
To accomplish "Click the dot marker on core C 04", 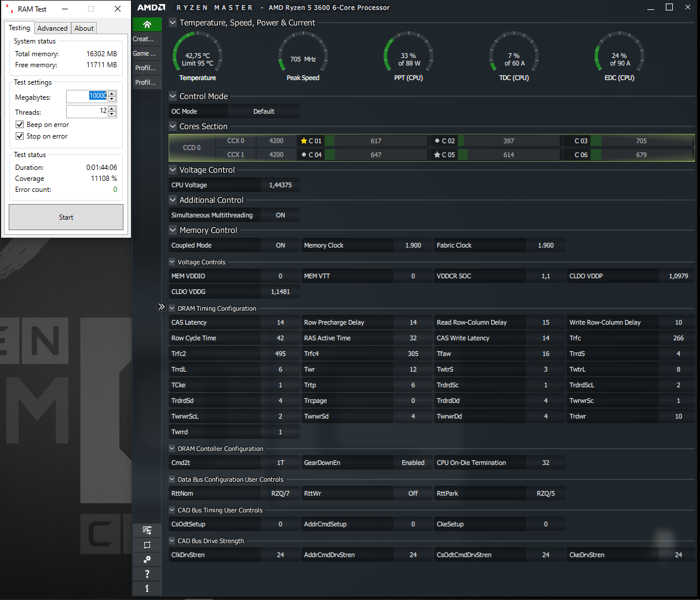I will 304,155.
